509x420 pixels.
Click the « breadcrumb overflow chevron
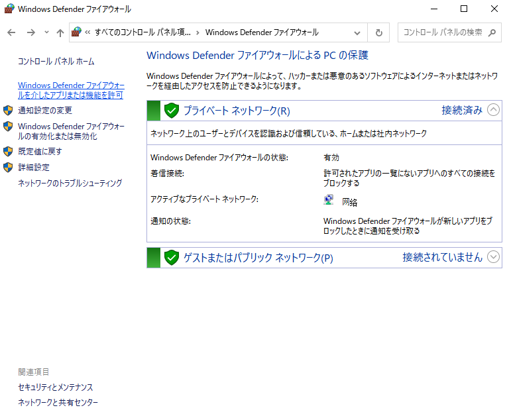87,32
